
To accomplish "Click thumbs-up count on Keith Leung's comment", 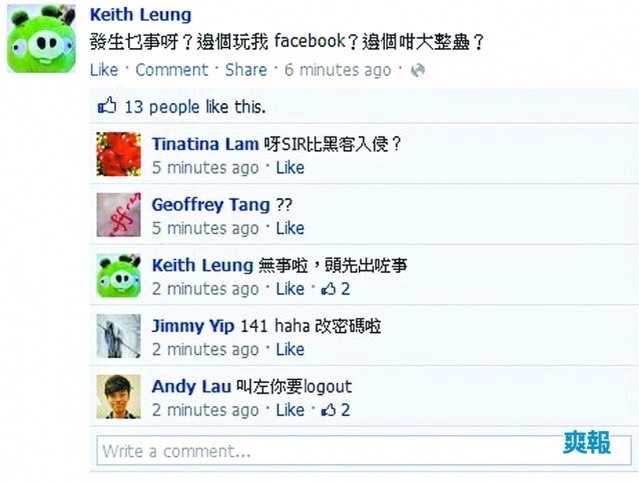I will [335, 289].
